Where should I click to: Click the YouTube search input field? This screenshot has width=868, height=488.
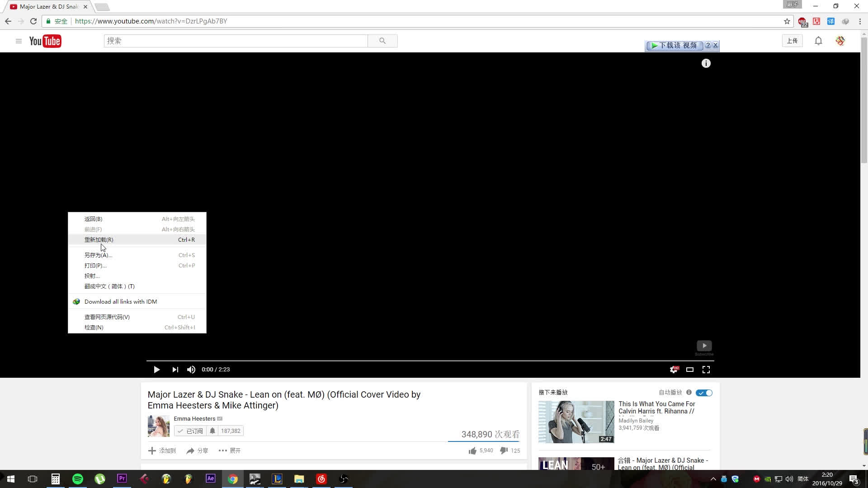[236, 41]
